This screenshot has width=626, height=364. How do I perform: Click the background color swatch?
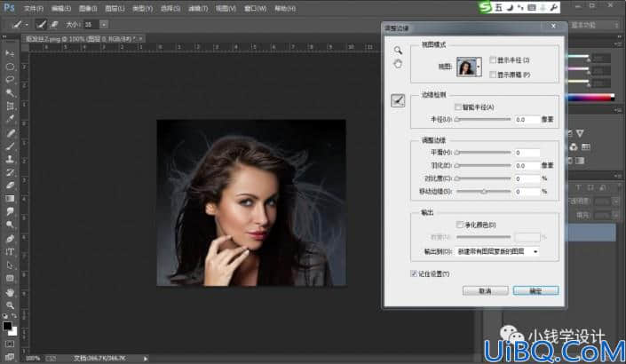point(13,331)
